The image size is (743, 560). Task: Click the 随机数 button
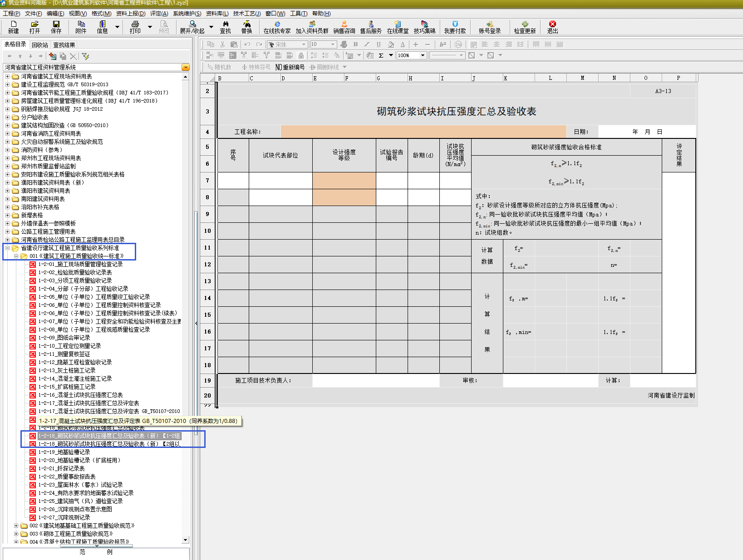pyautogui.click(x=219, y=67)
